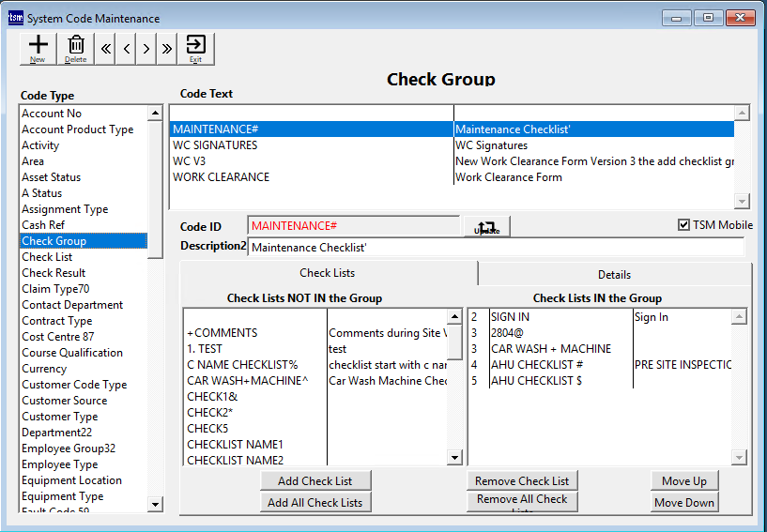Select the WORK CLEARANCE code row
The image size is (767, 532).
pos(222,177)
